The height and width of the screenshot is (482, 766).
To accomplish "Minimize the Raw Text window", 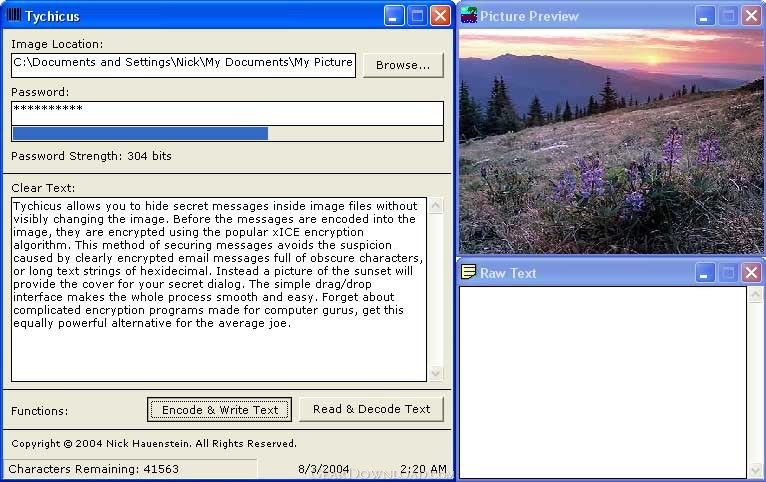I will point(704,272).
